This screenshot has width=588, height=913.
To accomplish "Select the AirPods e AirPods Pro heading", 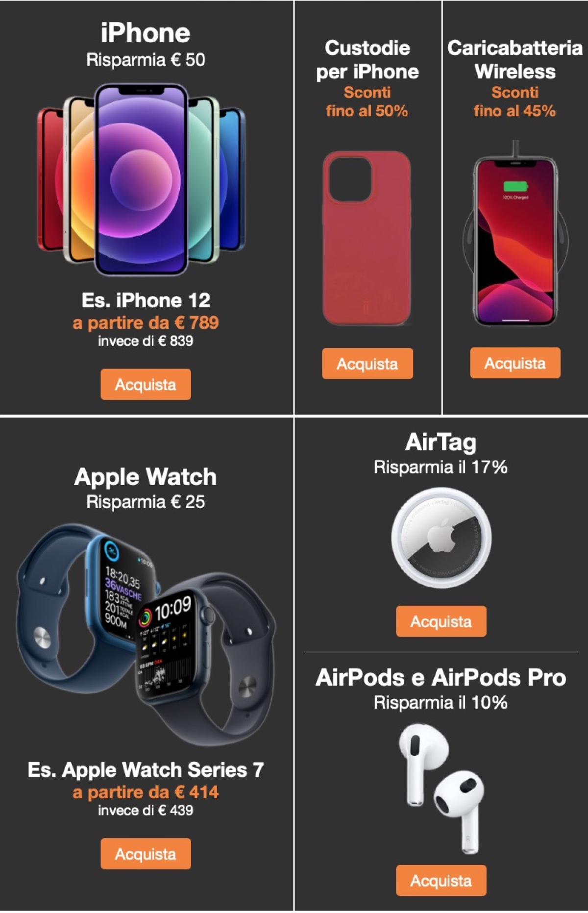I will click(x=441, y=677).
